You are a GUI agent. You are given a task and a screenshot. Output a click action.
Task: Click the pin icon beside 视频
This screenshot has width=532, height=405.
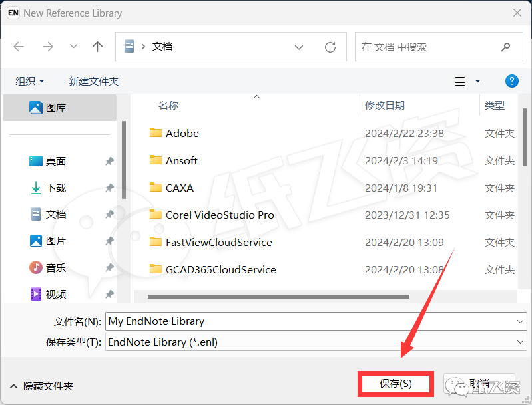click(x=109, y=294)
